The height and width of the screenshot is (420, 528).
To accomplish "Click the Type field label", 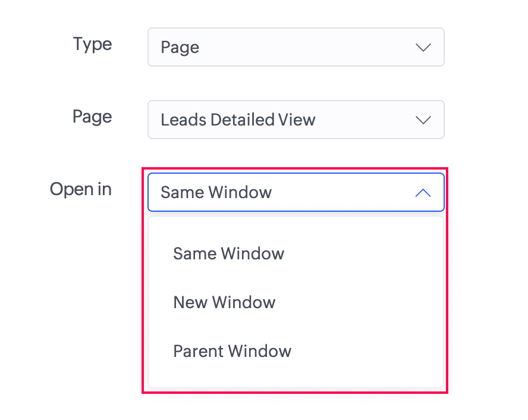I will [x=92, y=44].
